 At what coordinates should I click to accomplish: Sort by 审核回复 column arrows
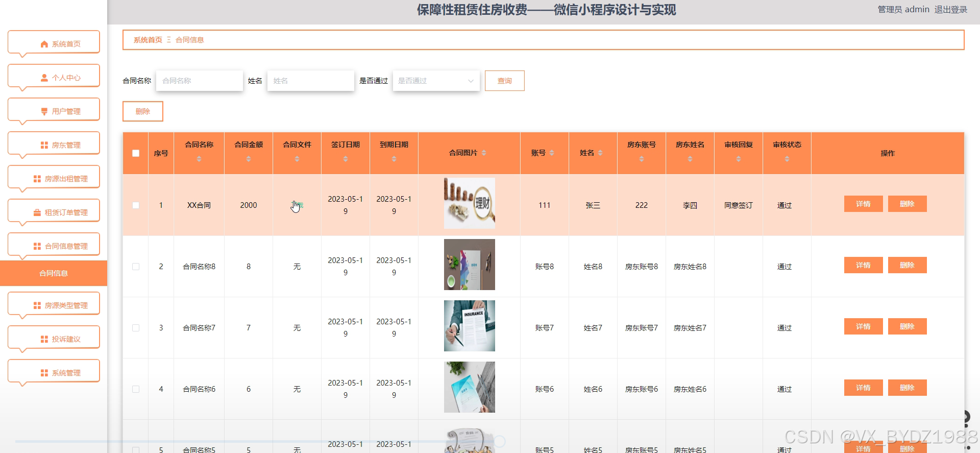click(739, 159)
